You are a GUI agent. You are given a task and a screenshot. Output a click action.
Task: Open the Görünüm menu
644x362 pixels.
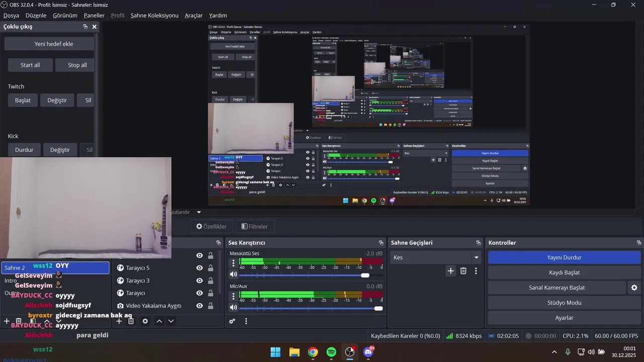click(x=64, y=16)
